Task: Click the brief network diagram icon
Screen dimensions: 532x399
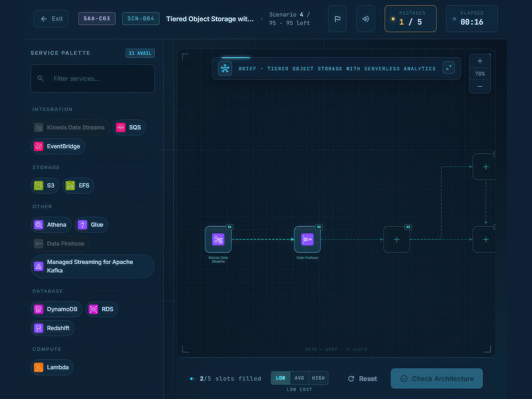Action: coord(225,69)
